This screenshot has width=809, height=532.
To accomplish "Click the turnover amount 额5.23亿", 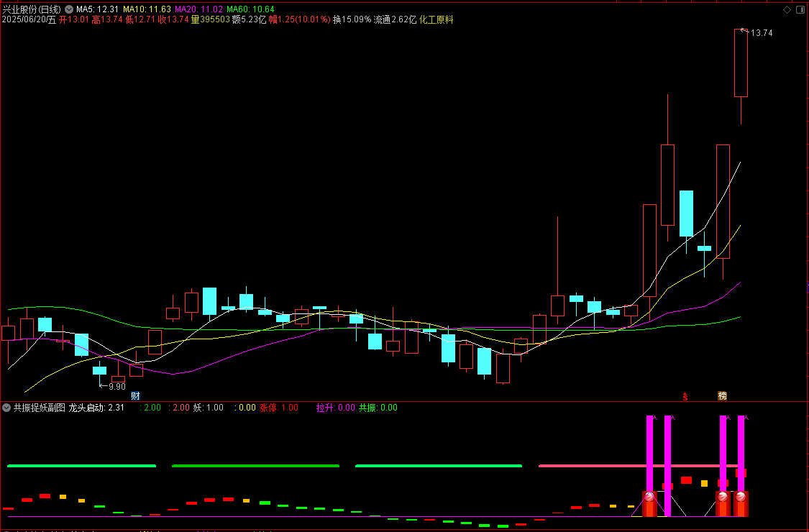I will tap(250, 19).
